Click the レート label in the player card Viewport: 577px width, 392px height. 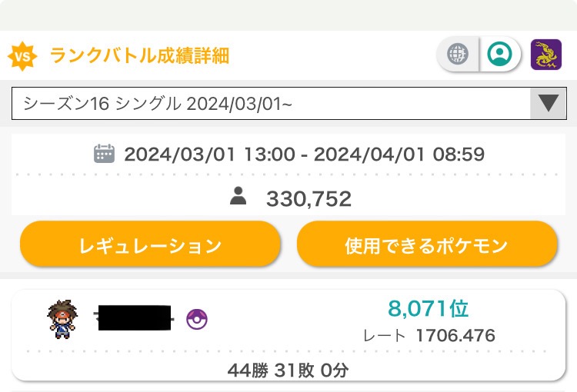tap(385, 336)
